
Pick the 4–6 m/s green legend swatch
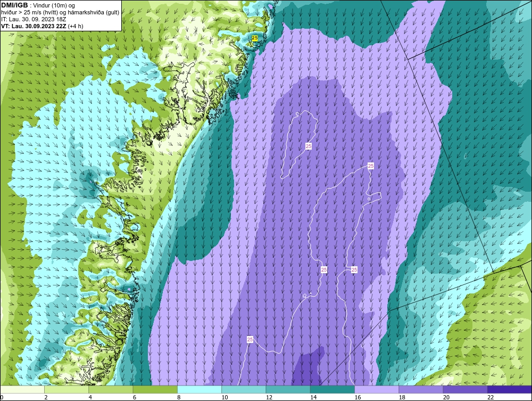[111, 389]
